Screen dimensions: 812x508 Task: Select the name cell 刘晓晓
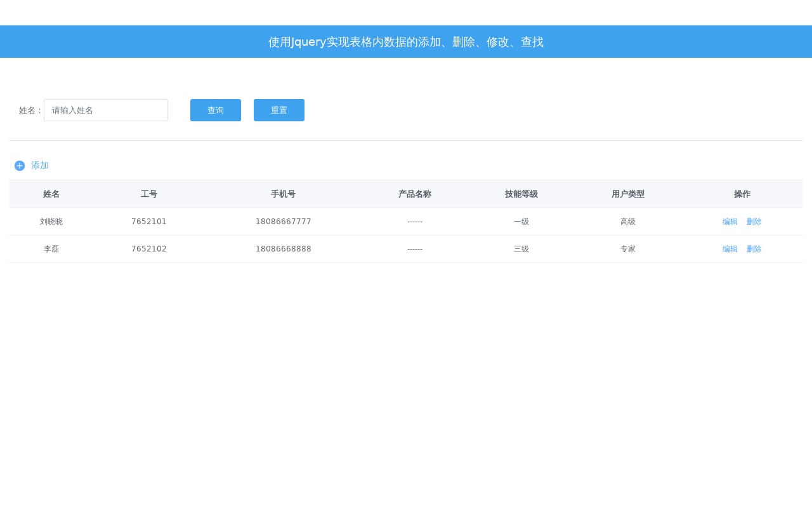(x=51, y=222)
